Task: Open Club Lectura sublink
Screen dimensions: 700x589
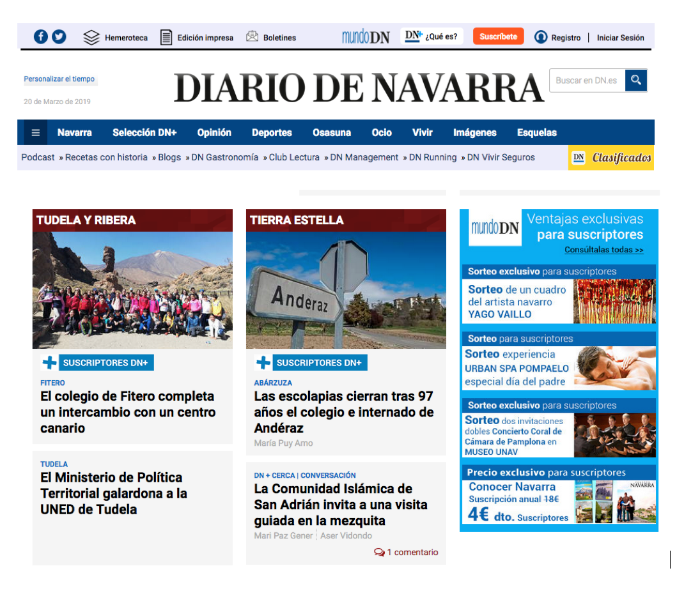Action: [x=294, y=158]
